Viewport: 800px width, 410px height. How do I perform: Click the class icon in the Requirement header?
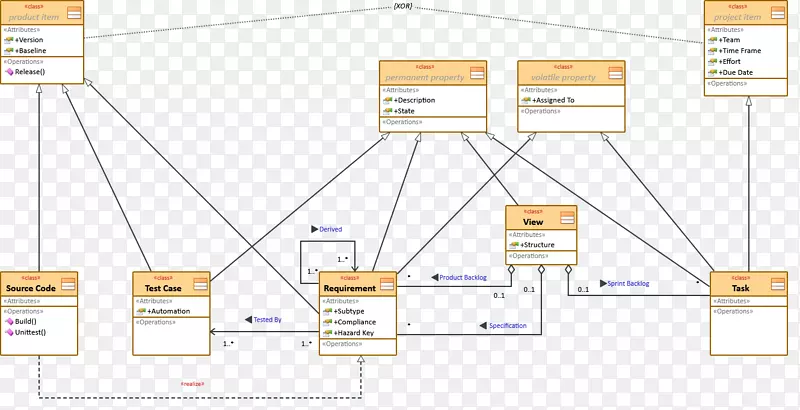(x=387, y=284)
